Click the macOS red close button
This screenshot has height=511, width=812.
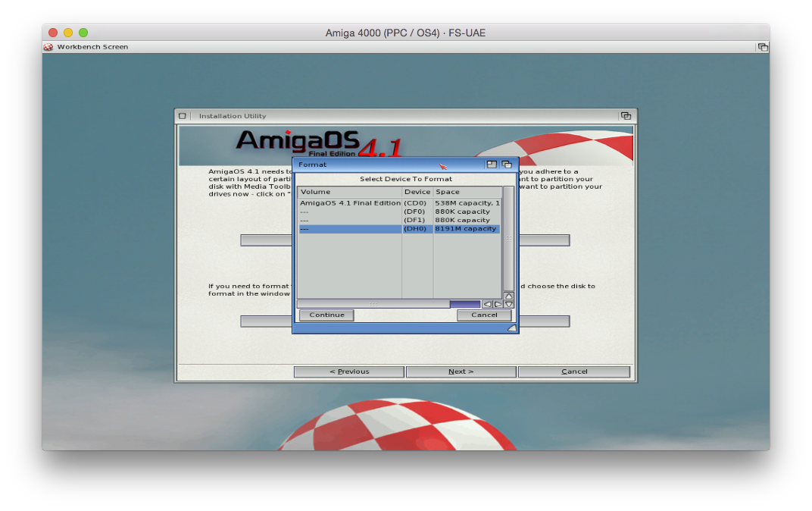(x=53, y=33)
